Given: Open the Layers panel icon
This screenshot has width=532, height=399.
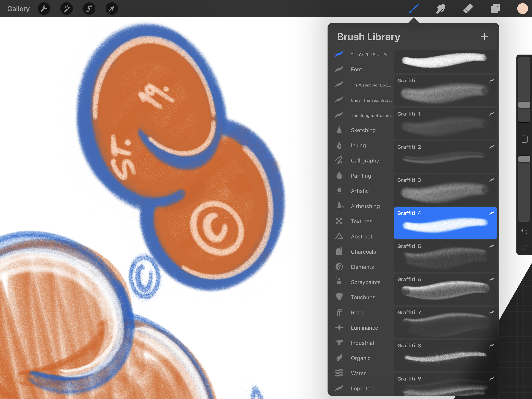Looking at the screenshot, I should click(495, 9).
